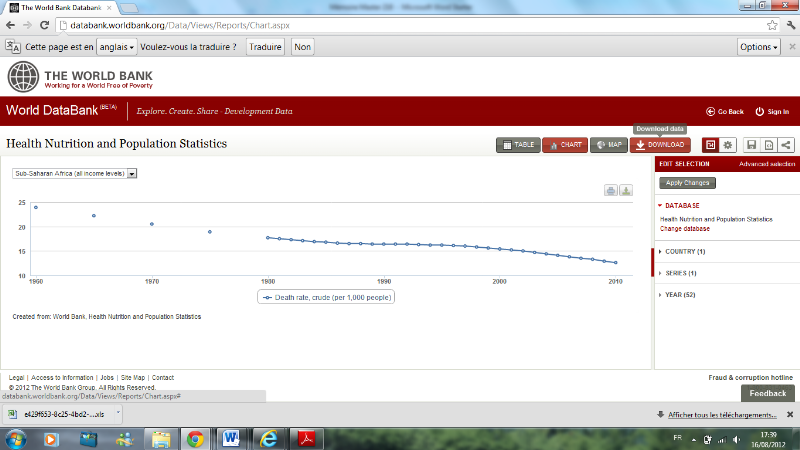The height and width of the screenshot is (450, 800).
Task: Bookmark this page with the star icon
Action: point(772,25)
